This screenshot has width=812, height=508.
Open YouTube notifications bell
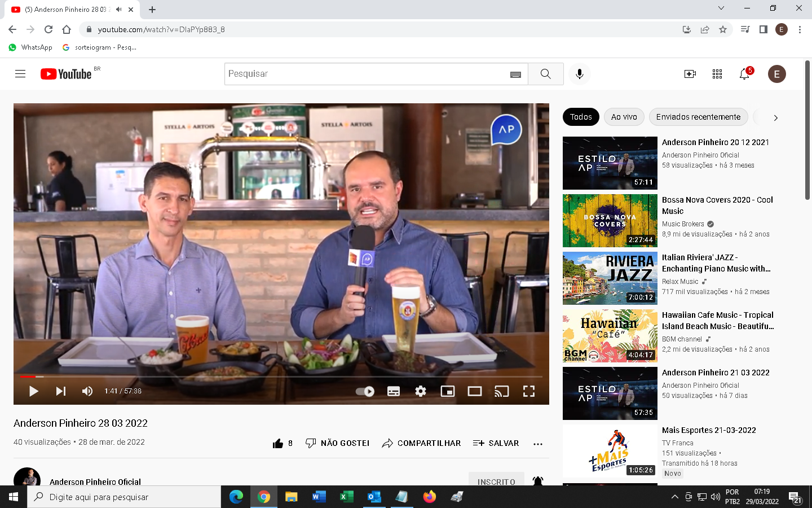744,74
